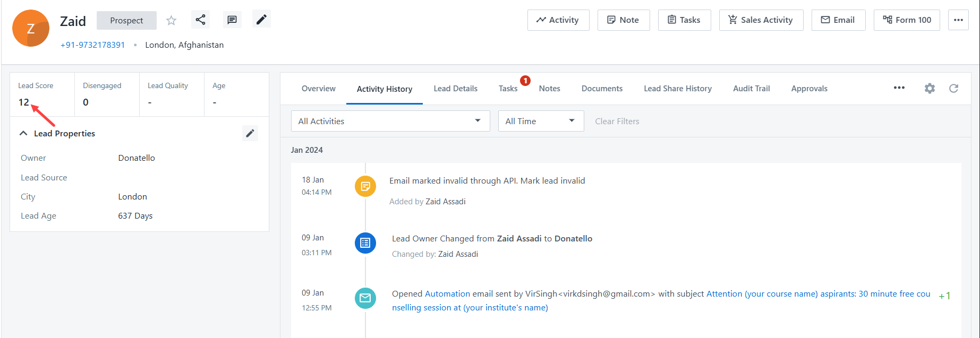
Task: Open the chat message icon in header
Action: tap(232, 20)
